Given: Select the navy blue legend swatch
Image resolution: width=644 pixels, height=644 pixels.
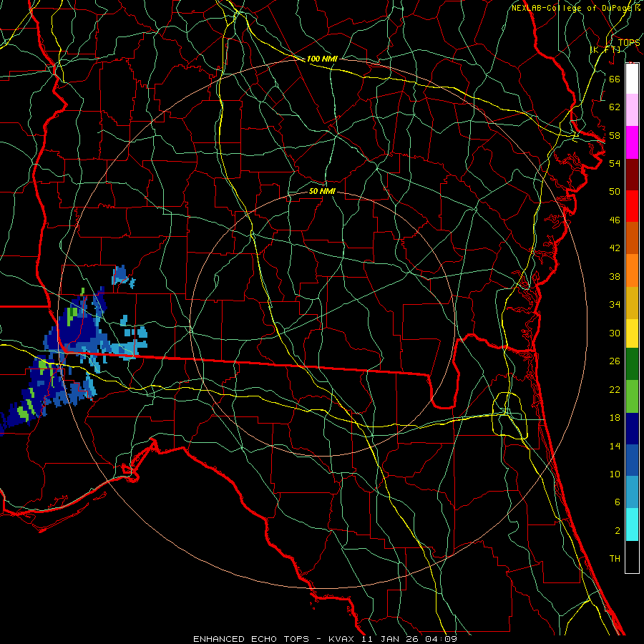Looking at the screenshot, I should (x=632, y=429).
